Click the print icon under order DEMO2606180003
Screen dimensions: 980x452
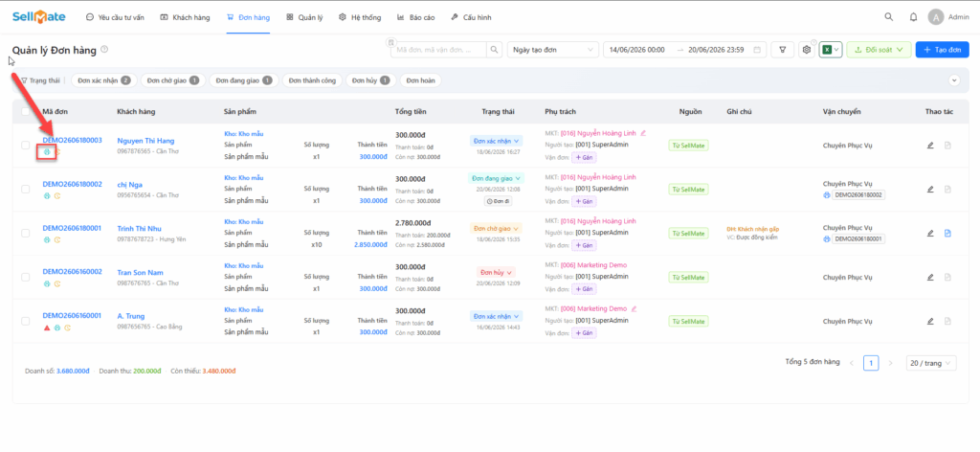click(x=47, y=152)
